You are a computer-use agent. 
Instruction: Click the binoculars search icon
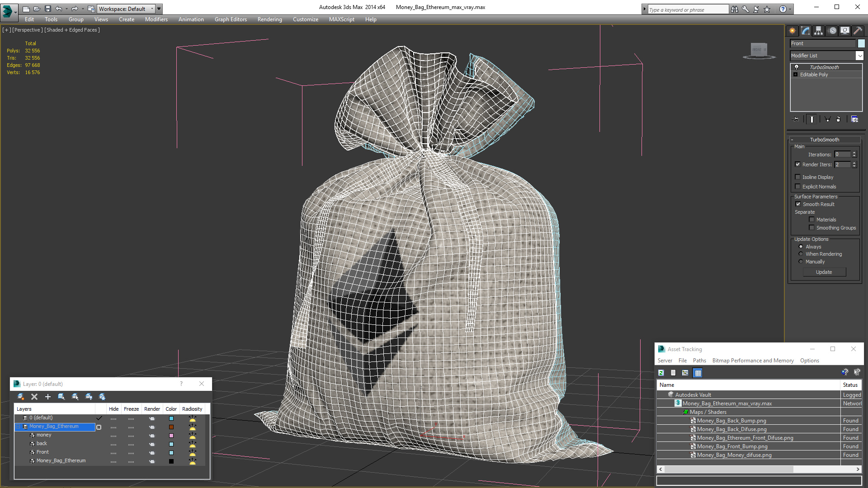(x=735, y=9)
